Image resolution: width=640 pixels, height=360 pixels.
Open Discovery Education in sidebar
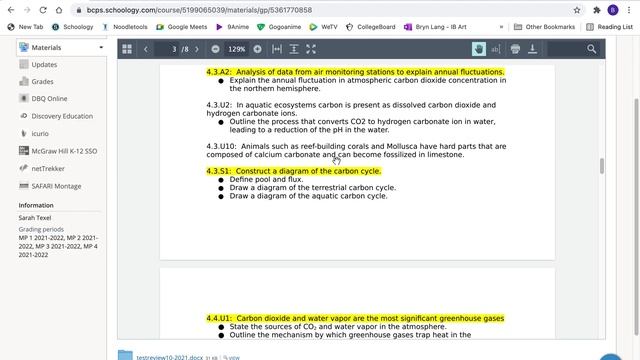[x=62, y=116]
